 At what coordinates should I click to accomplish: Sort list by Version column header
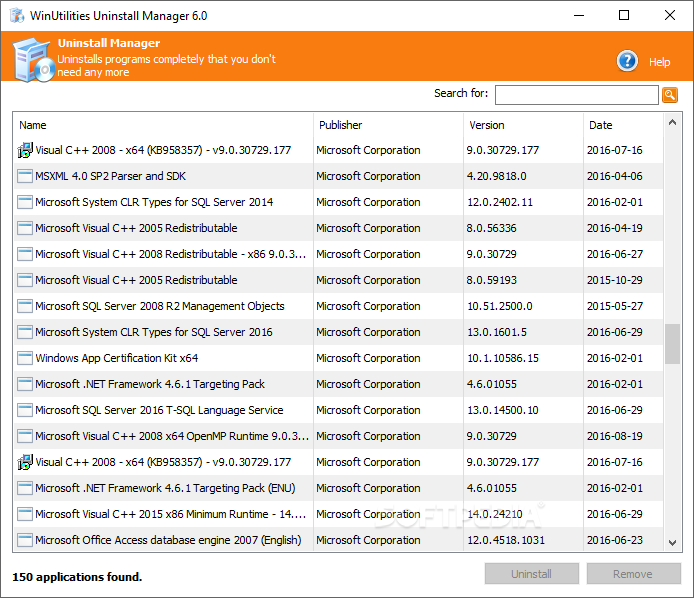coord(486,125)
